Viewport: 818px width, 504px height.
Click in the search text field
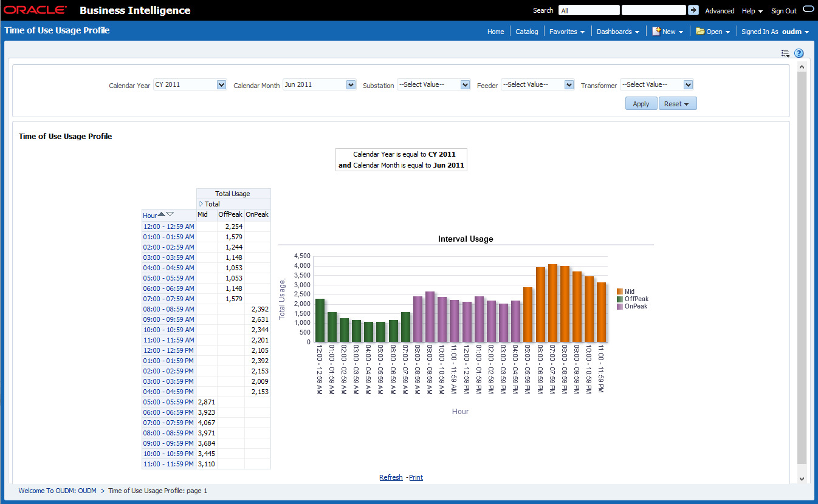tap(654, 10)
